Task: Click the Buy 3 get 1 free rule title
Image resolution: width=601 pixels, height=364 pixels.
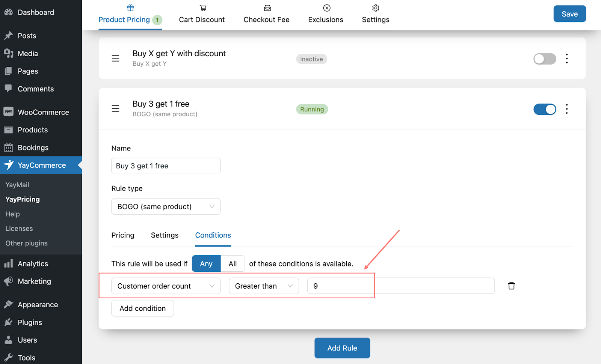Action: pos(161,104)
